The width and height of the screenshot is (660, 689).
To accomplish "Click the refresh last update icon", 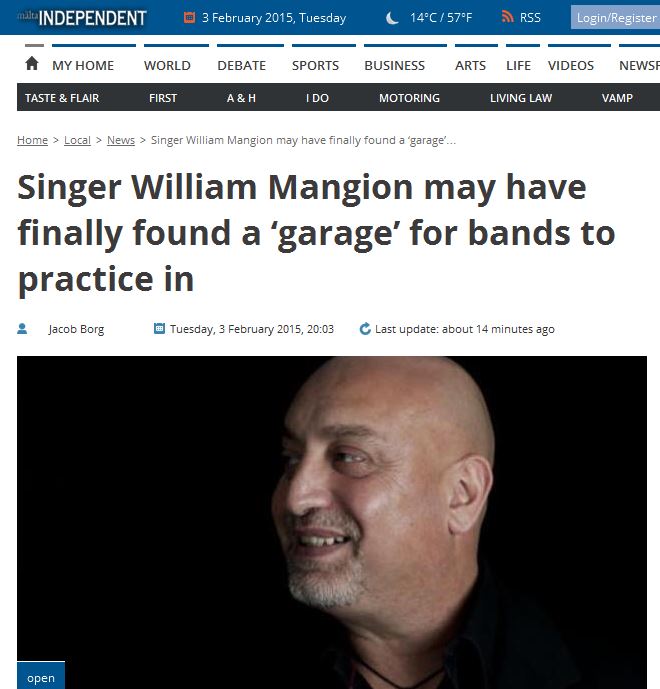I will [365, 329].
